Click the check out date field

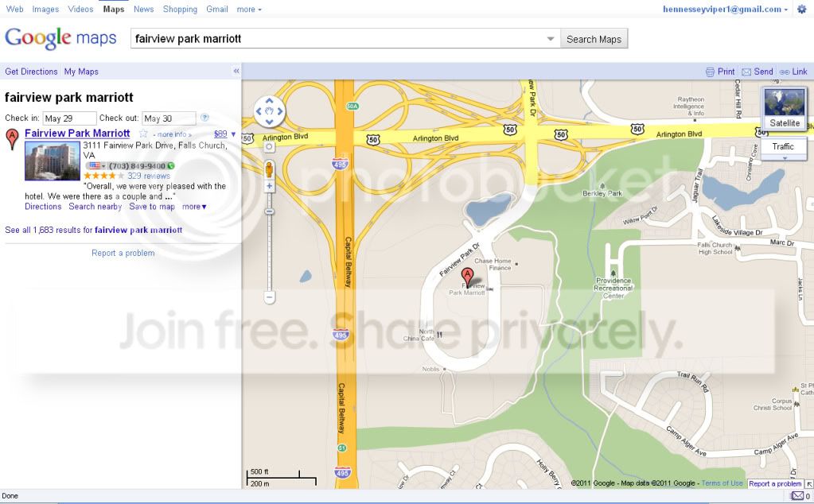coord(169,118)
